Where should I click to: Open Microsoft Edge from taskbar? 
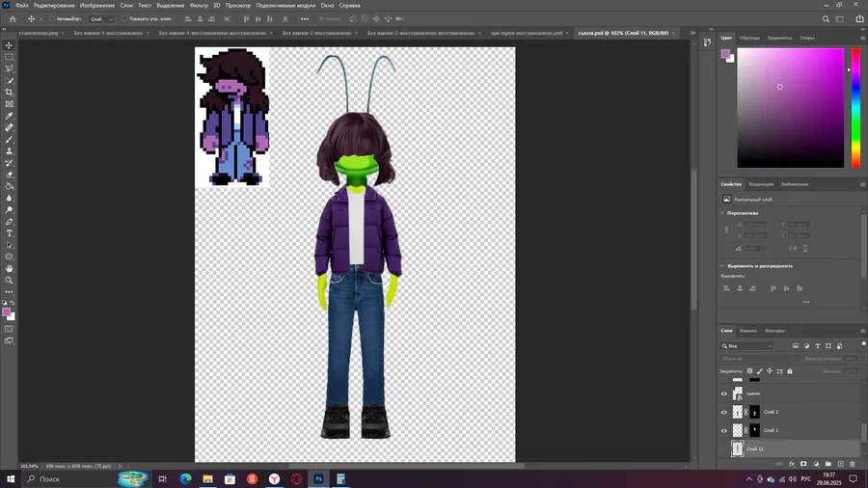pos(185,479)
